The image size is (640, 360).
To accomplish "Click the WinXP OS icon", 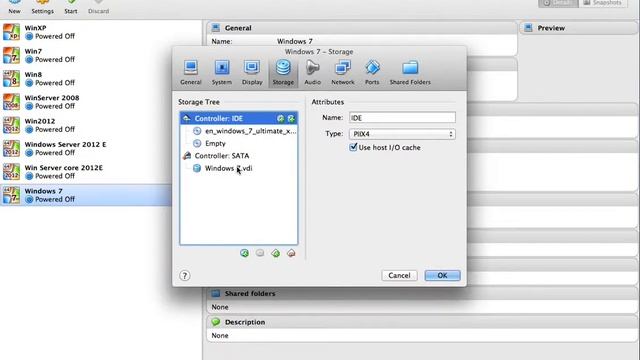I will pyautogui.click(x=11, y=32).
